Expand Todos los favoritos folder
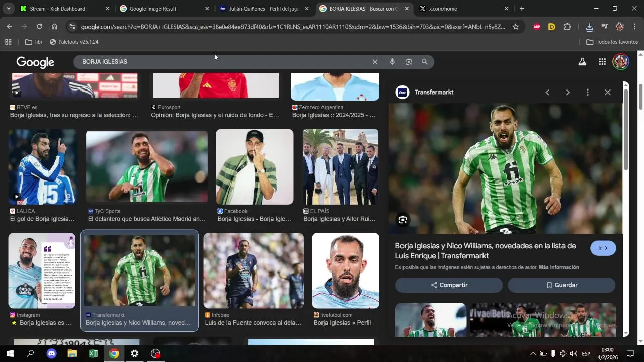644x362 pixels. [x=612, y=42]
